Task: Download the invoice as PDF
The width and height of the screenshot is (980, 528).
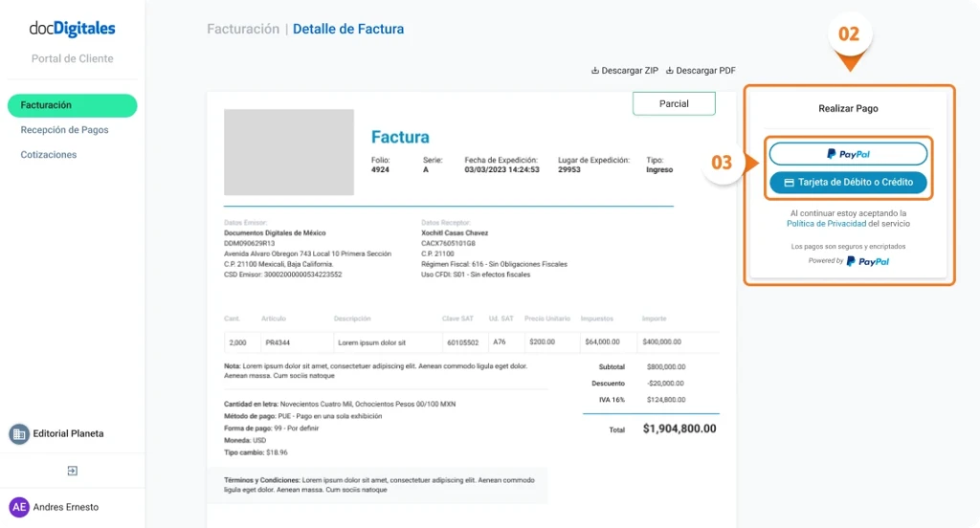Action: coord(701,71)
